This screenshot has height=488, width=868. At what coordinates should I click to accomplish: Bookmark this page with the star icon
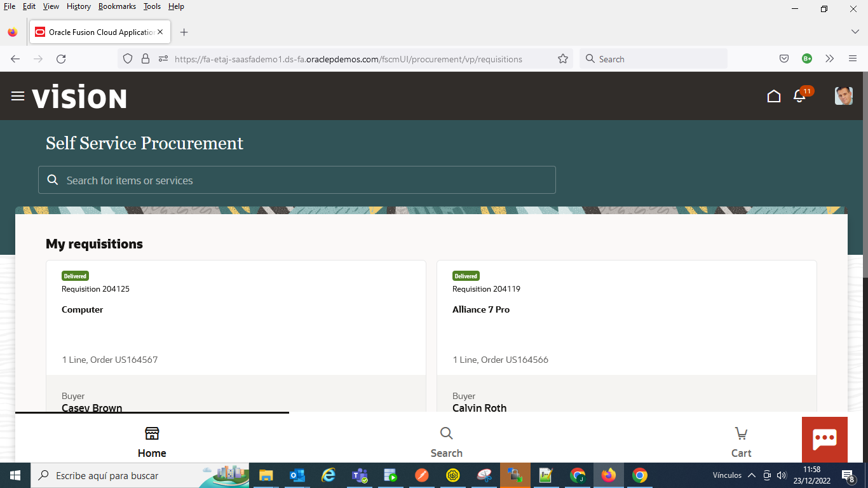point(562,59)
